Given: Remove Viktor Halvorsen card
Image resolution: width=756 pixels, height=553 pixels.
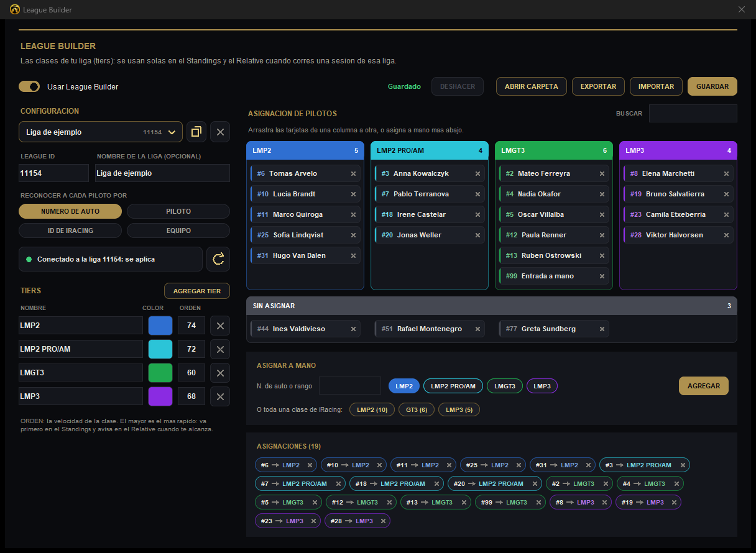Looking at the screenshot, I should click(x=726, y=235).
